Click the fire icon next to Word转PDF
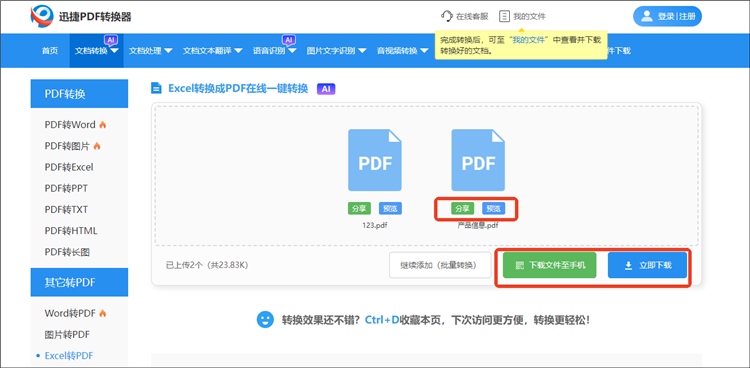This screenshot has width=750, height=368. tap(102, 313)
